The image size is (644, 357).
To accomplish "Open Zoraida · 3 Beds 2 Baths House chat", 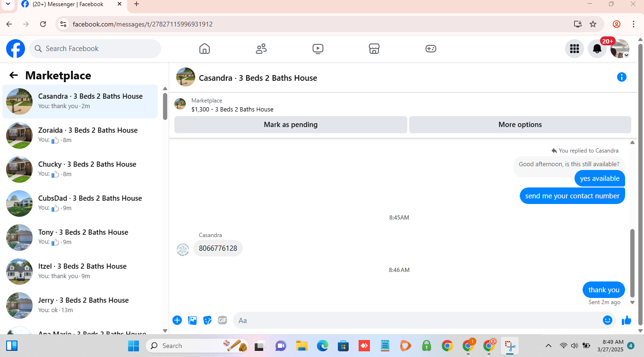I will coord(80,136).
